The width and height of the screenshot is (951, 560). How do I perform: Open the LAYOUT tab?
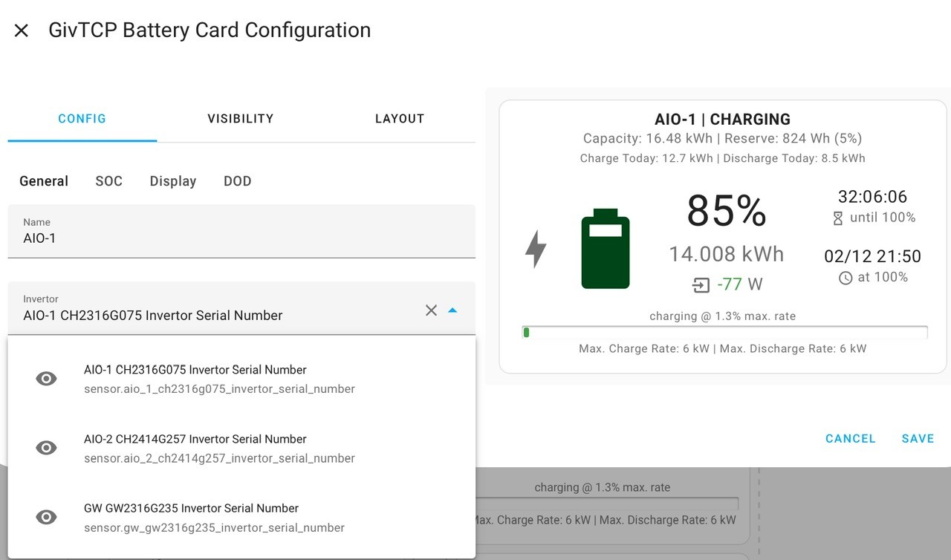tap(400, 119)
